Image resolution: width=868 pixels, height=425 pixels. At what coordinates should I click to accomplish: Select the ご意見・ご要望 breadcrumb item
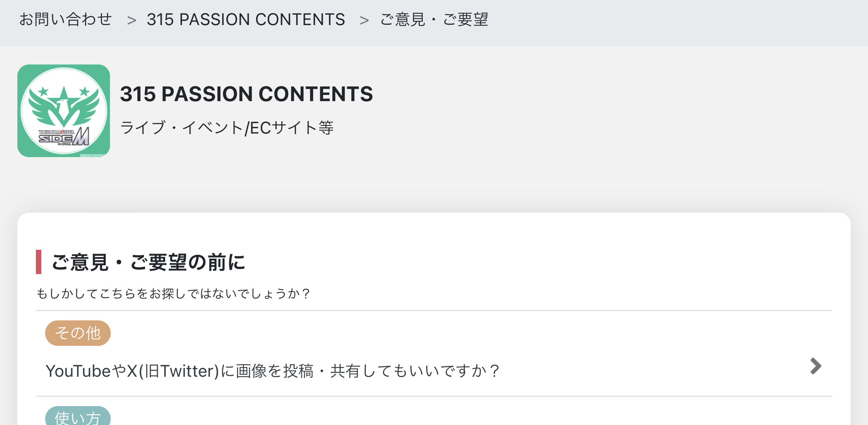(x=434, y=19)
